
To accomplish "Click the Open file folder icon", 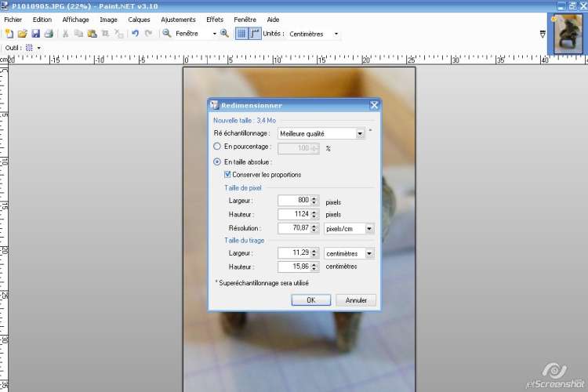I will coord(22,34).
